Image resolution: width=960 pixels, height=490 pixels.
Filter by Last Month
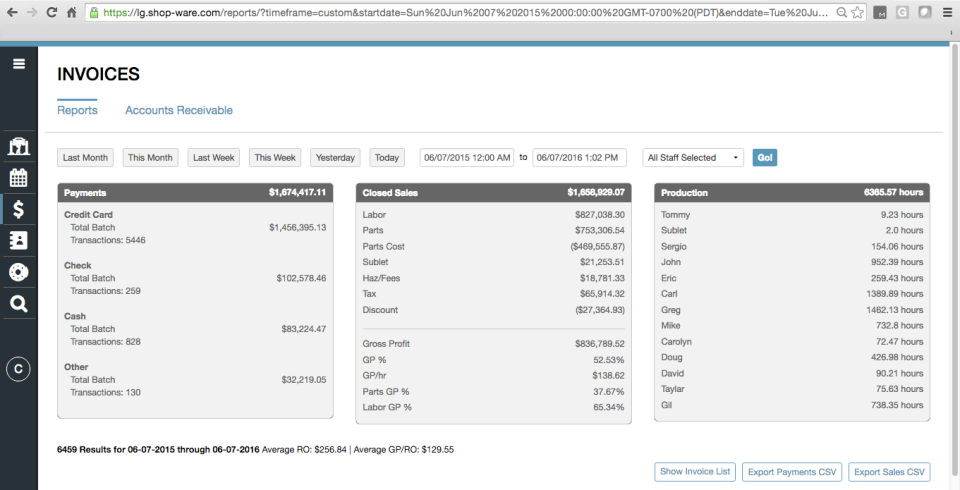85,157
